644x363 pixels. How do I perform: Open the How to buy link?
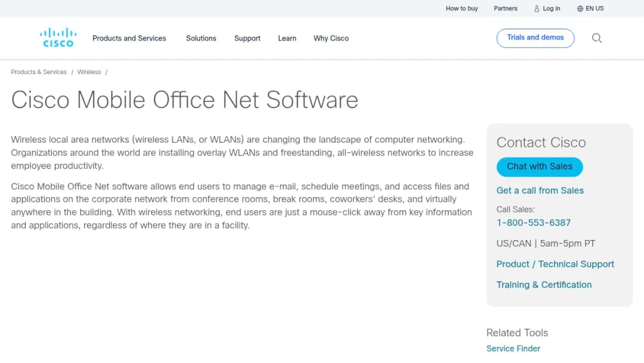[462, 8]
